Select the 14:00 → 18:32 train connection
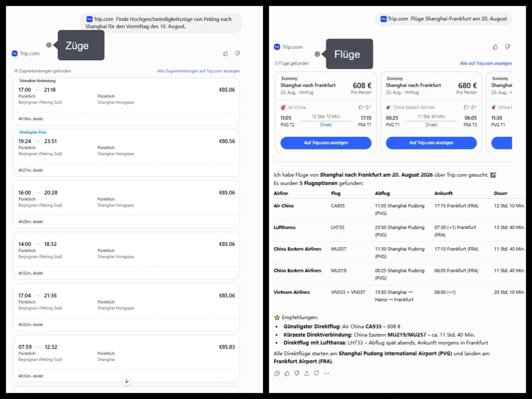Viewport: 532px width, 399px height. [x=127, y=256]
